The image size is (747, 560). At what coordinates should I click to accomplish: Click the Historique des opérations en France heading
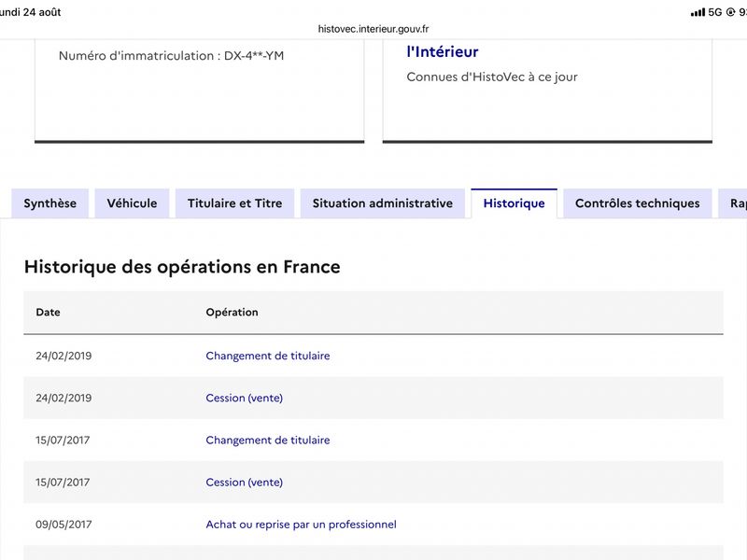[182, 267]
